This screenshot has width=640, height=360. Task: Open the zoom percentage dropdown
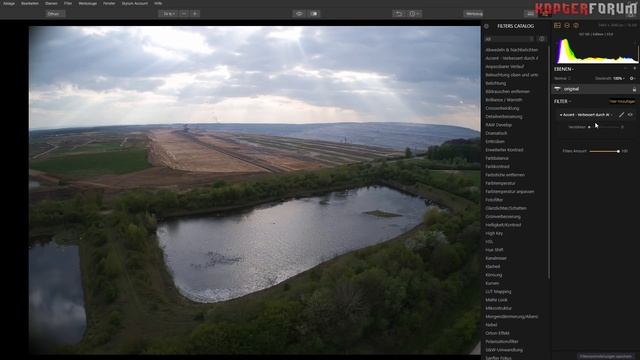tap(169, 14)
